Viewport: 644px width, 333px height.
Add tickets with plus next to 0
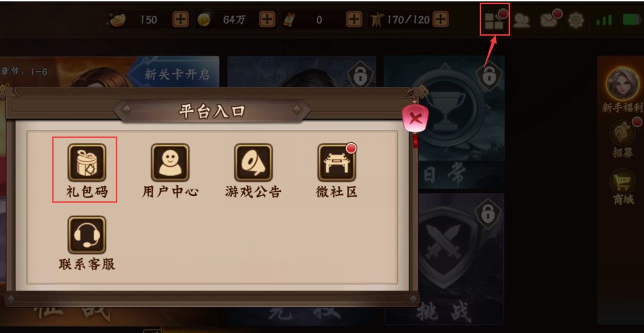point(354,19)
